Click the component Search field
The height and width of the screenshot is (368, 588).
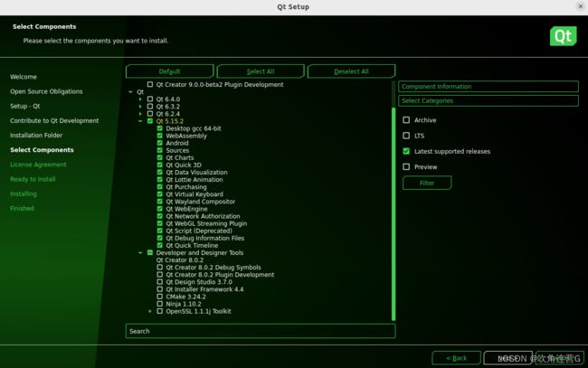click(261, 331)
